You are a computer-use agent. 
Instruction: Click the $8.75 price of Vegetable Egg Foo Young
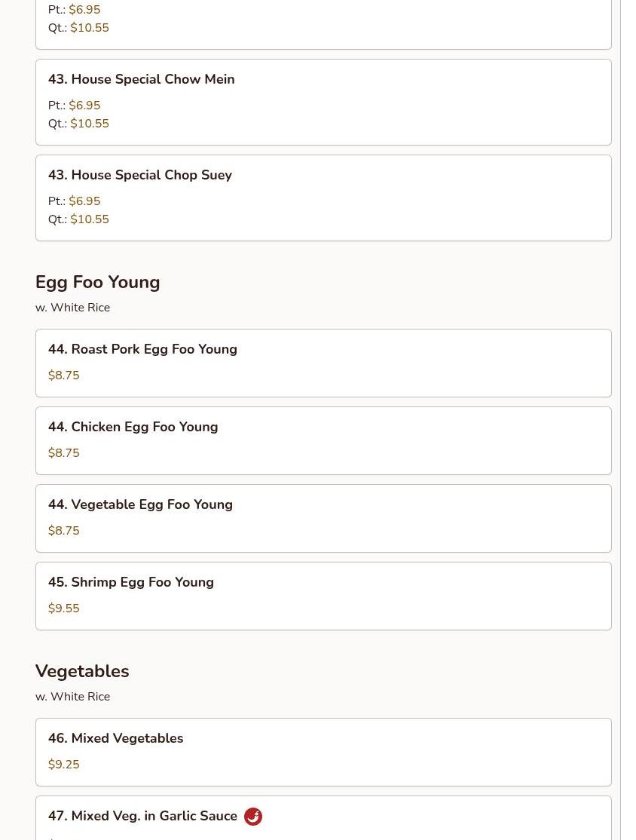click(63, 531)
